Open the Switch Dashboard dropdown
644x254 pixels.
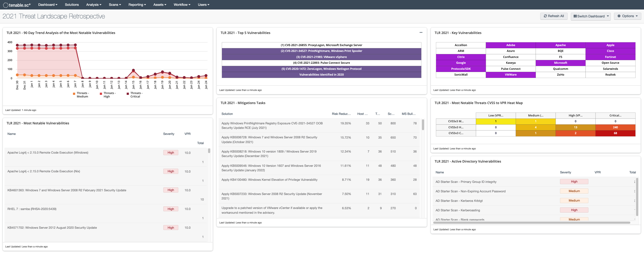(591, 16)
